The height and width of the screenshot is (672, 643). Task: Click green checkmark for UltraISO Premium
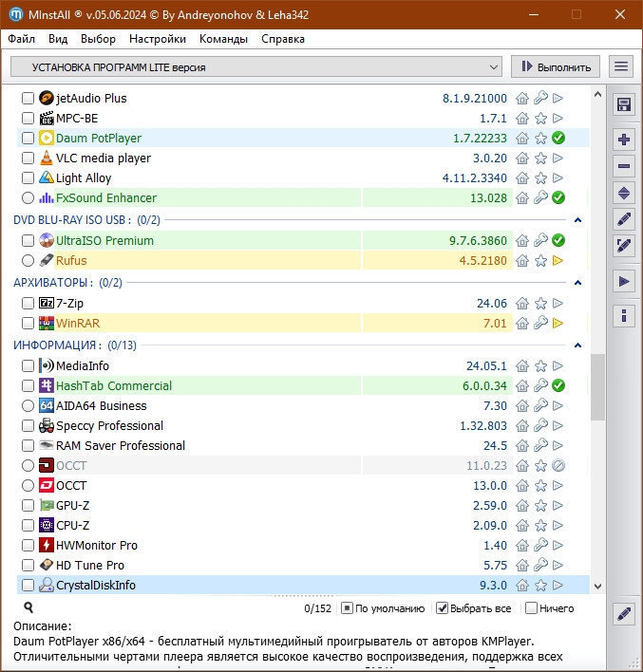click(x=558, y=240)
